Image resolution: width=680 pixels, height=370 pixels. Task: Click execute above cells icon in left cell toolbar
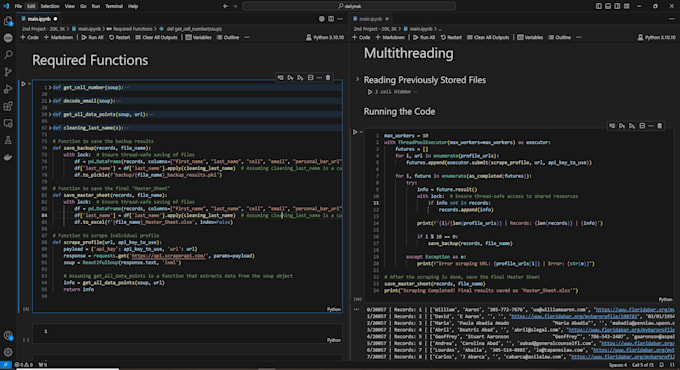(x=291, y=78)
